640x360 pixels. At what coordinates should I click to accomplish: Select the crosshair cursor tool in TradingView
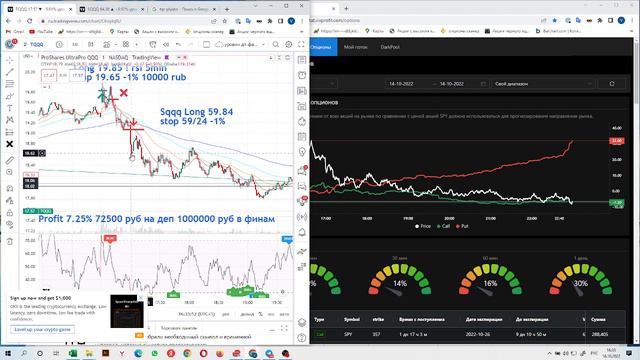[10, 60]
